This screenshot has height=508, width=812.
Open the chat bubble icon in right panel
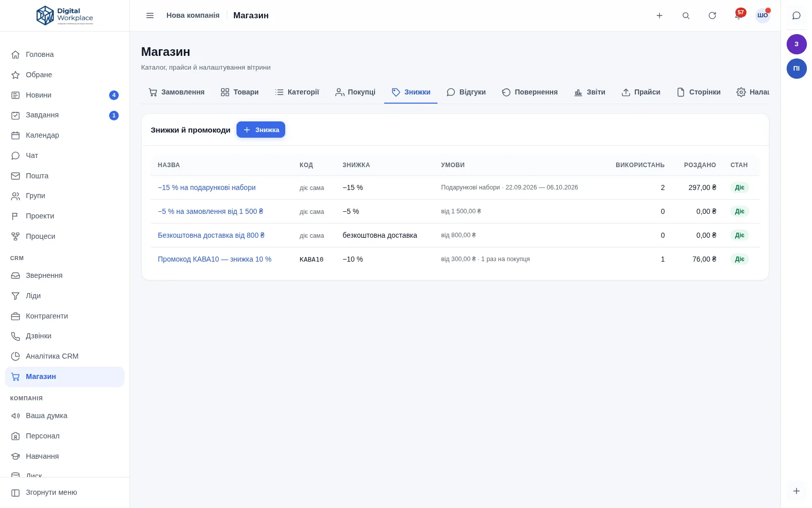tap(796, 16)
